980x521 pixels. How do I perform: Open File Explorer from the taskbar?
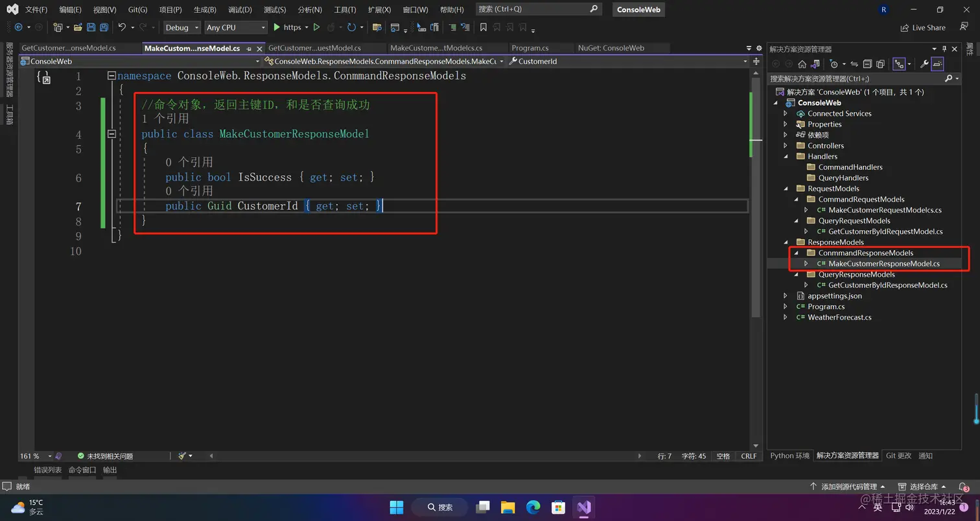[507, 507]
